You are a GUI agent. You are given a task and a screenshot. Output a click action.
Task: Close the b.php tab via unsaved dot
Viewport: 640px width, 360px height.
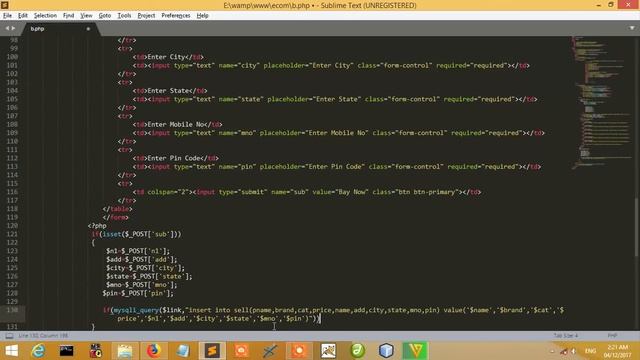pyautogui.click(x=88, y=29)
